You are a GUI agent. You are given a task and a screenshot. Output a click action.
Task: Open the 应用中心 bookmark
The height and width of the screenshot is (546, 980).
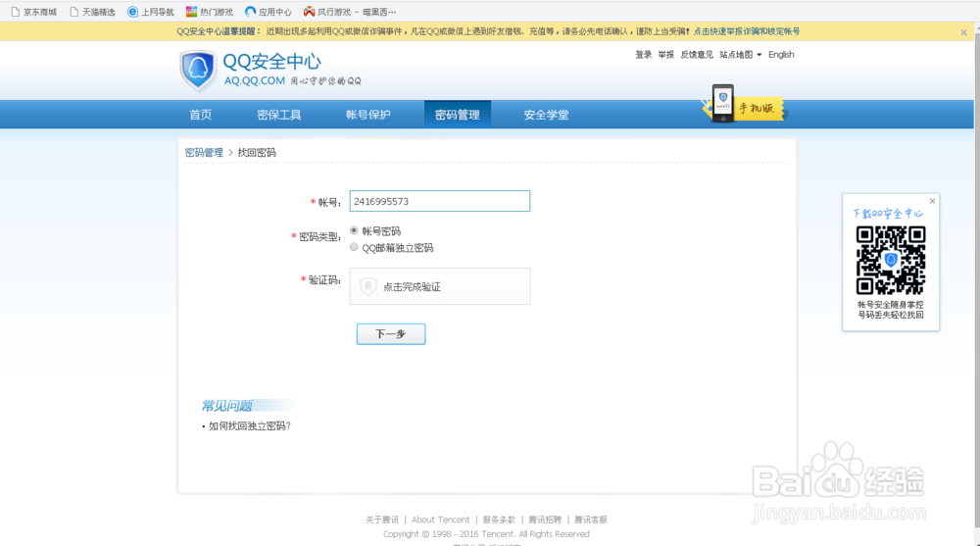tap(269, 12)
